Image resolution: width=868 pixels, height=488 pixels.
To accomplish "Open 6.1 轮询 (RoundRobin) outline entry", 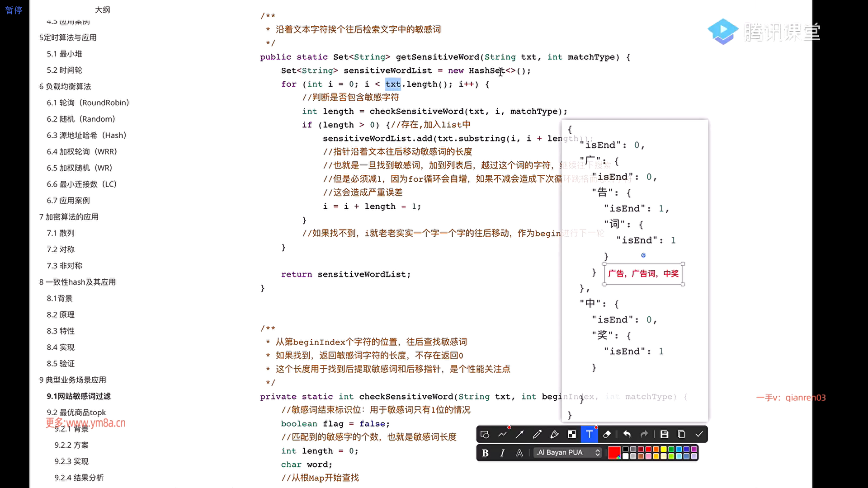I will point(88,103).
